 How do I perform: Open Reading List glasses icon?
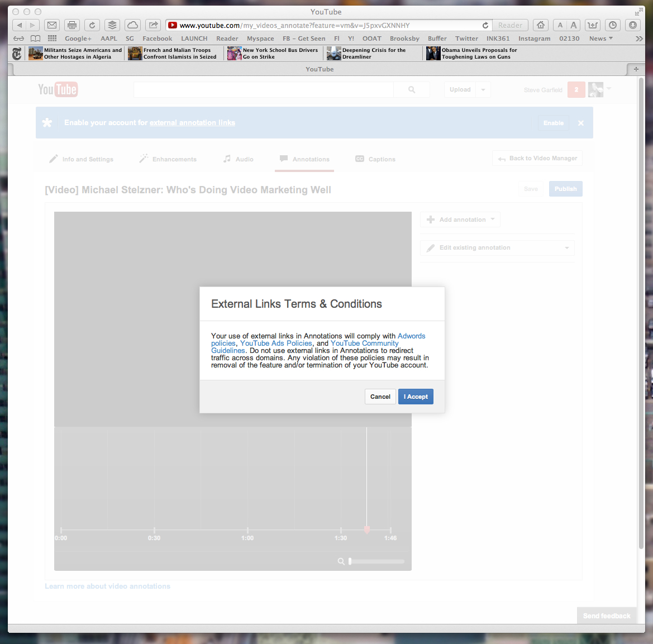click(x=19, y=39)
